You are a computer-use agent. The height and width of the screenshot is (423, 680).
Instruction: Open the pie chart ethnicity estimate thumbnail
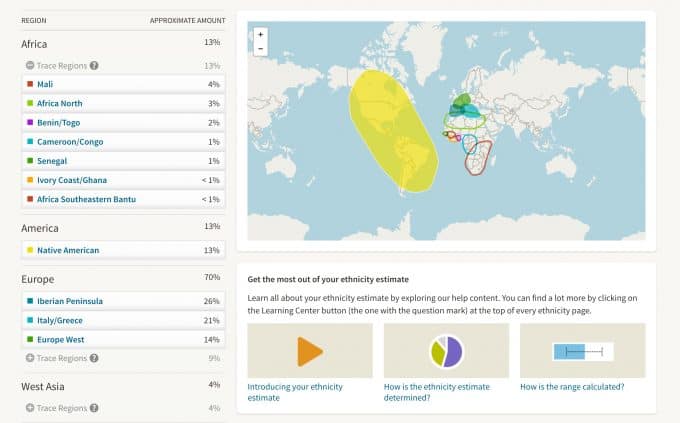point(446,351)
